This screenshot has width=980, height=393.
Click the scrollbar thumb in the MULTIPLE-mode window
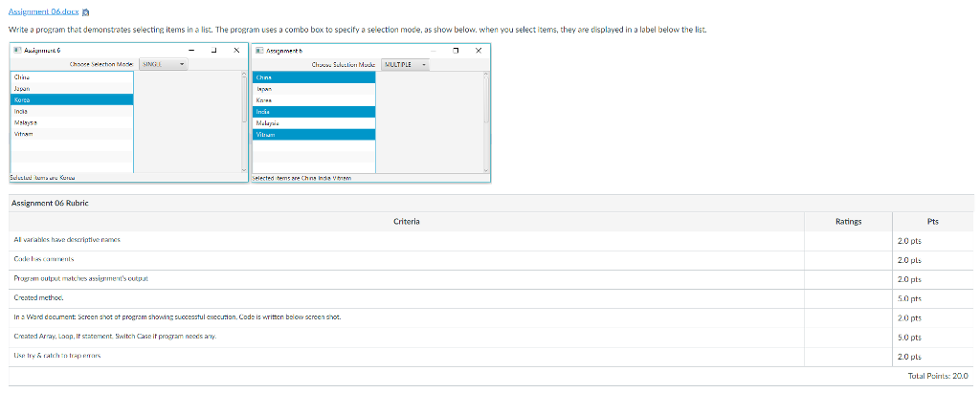pyautogui.click(x=486, y=100)
